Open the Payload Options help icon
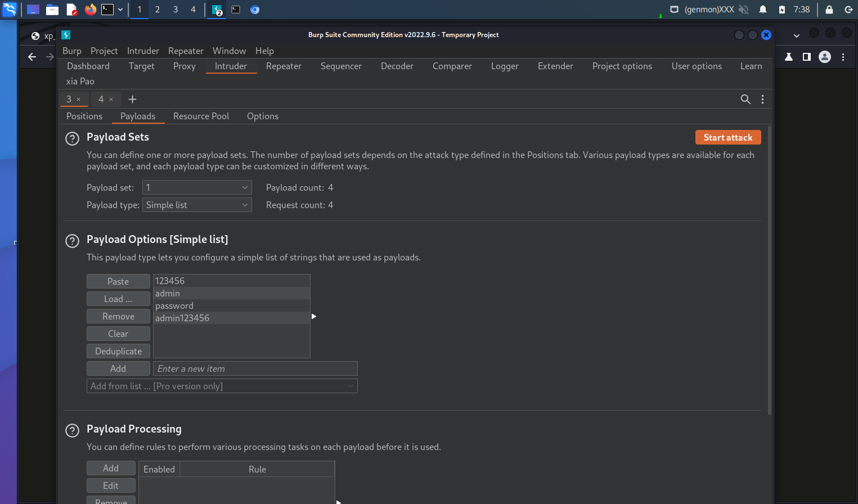Viewport: 858px width, 504px height. pyautogui.click(x=73, y=241)
